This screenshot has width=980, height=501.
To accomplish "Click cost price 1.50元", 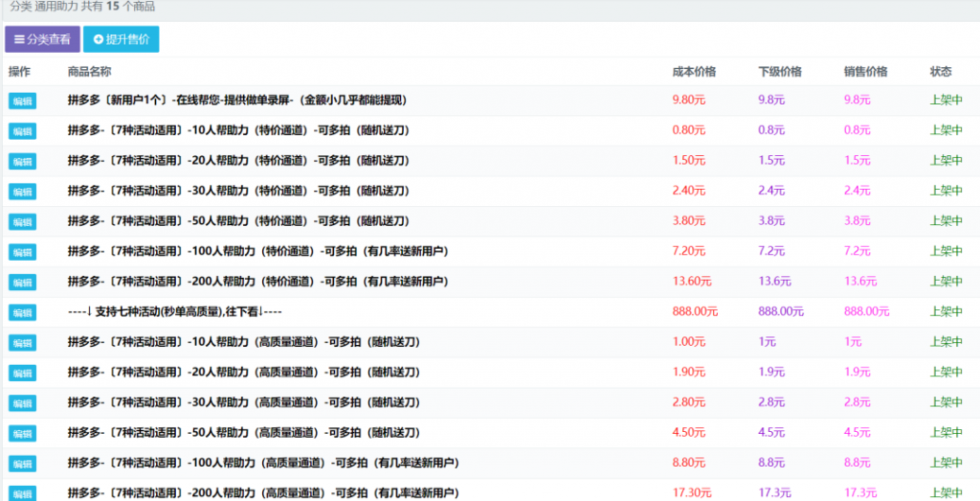I will click(689, 160).
